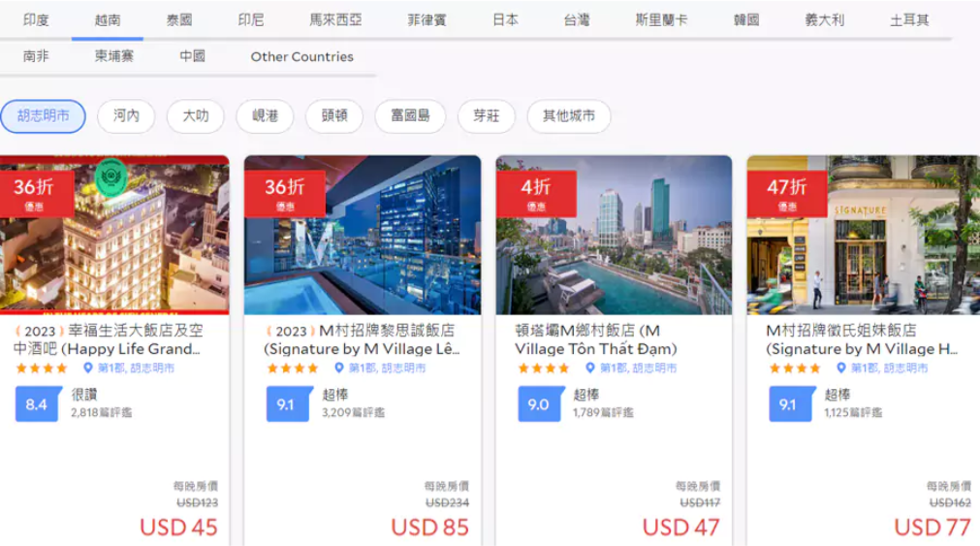Select the 峴港 city chip

click(265, 116)
